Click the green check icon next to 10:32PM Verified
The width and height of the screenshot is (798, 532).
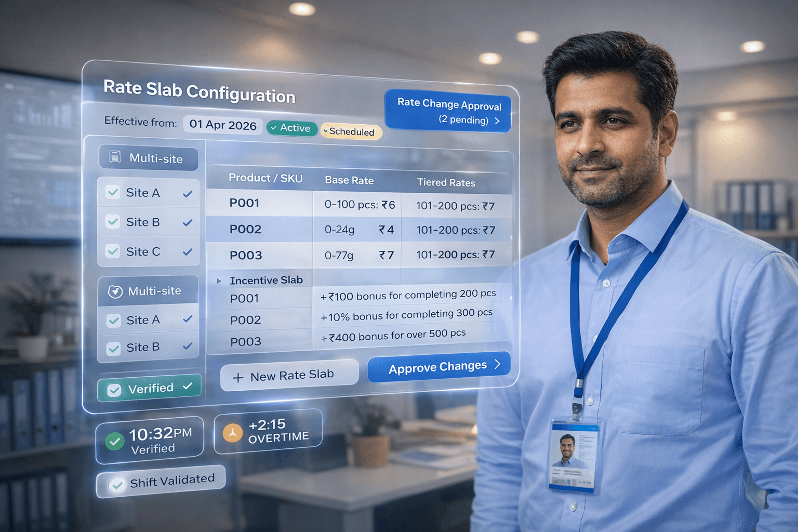[115, 441]
